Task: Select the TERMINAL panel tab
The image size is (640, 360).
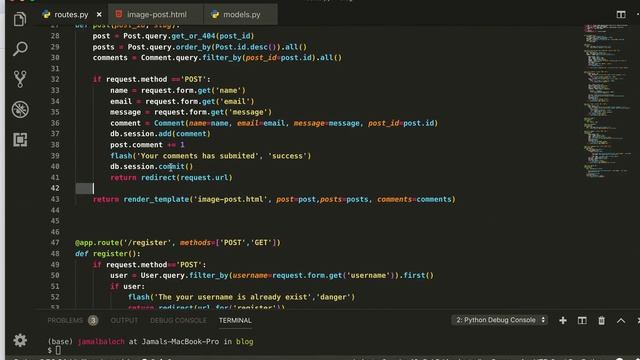Action: click(x=235, y=320)
